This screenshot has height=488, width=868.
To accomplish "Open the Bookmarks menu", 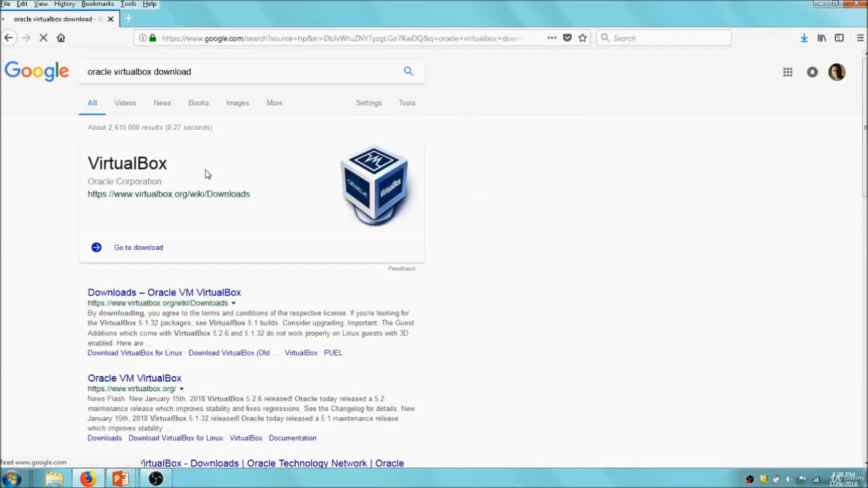I will click(x=98, y=4).
